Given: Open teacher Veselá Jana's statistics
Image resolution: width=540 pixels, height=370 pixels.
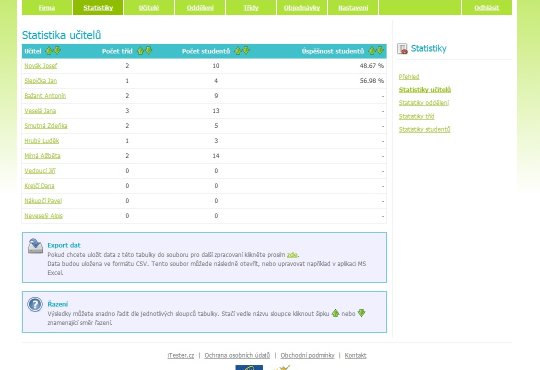Looking at the screenshot, I should (40, 111).
